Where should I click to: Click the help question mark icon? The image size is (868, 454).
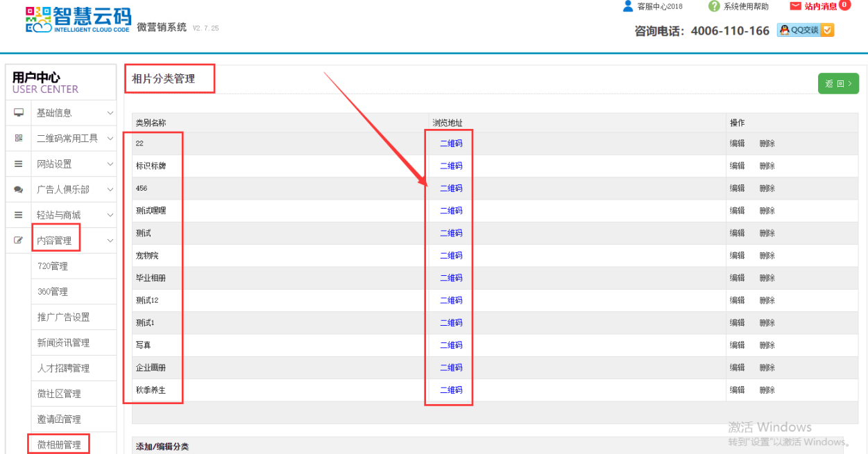tap(714, 6)
